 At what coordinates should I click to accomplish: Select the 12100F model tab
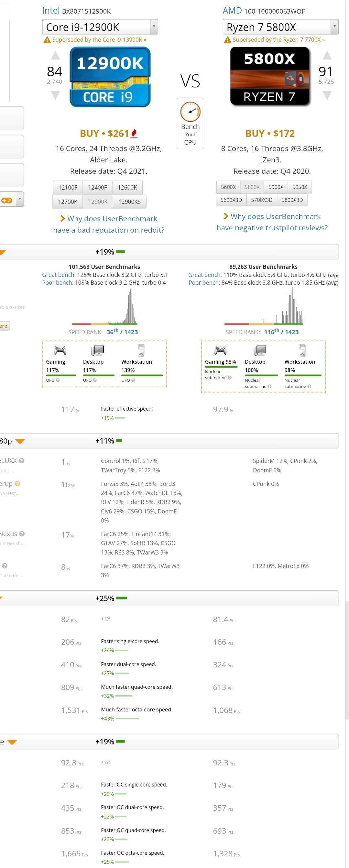point(68,187)
